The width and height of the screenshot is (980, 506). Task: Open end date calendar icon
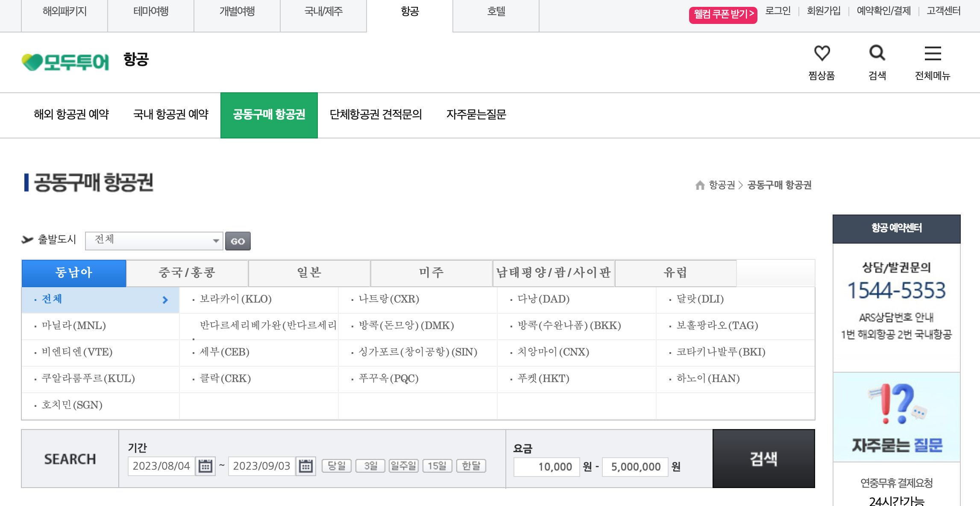point(306,466)
